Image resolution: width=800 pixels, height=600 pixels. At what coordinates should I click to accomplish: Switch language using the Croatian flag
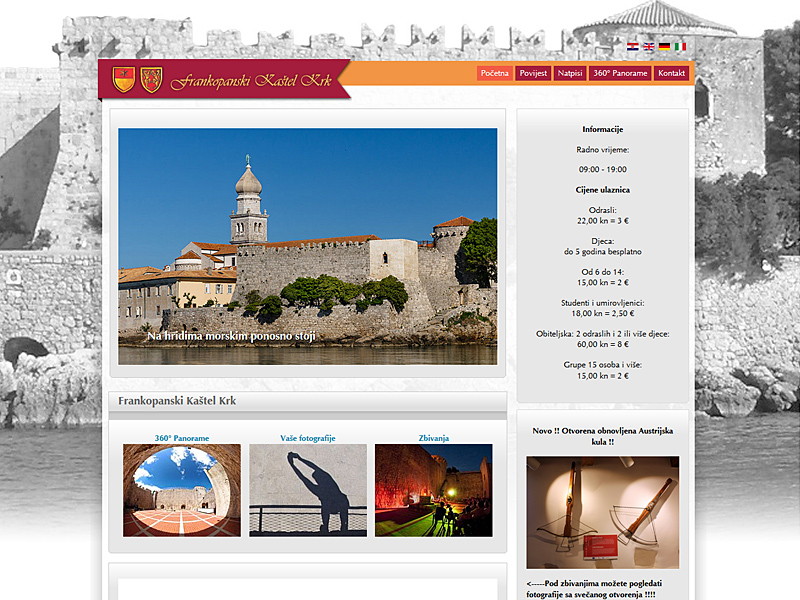coord(633,46)
